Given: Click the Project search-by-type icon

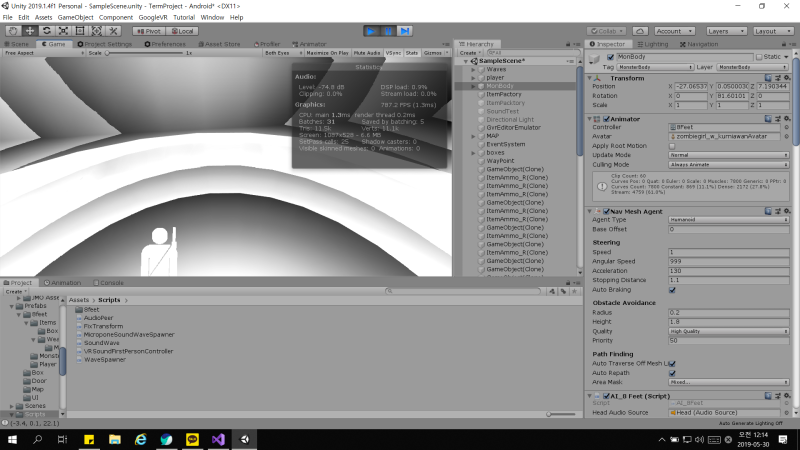Looking at the screenshot, I should [x=552, y=291].
